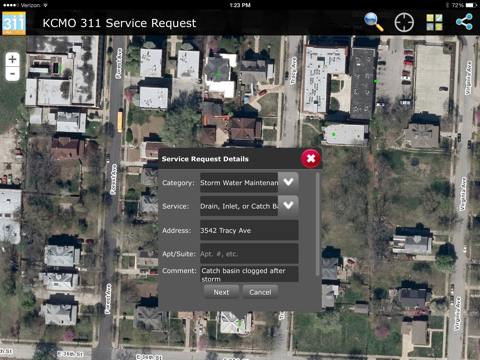480x360 pixels.
Task: Tap the 311 app logo
Action: point(14,23)
